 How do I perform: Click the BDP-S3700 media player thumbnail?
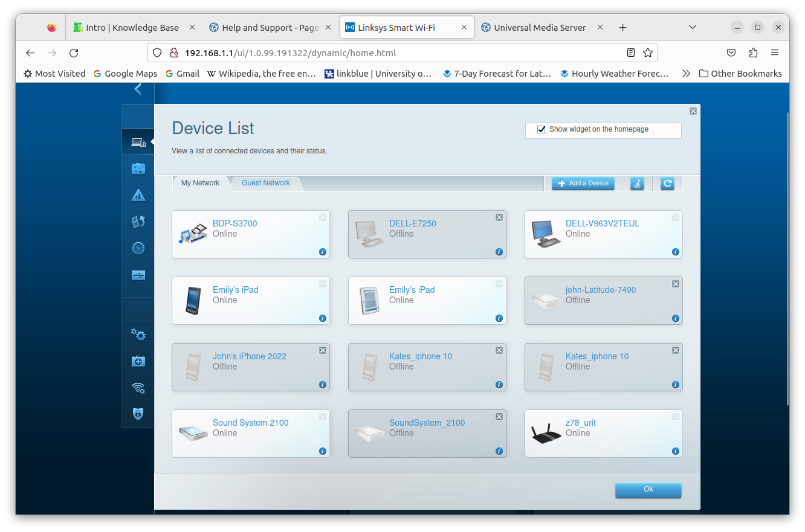[193, 234]
